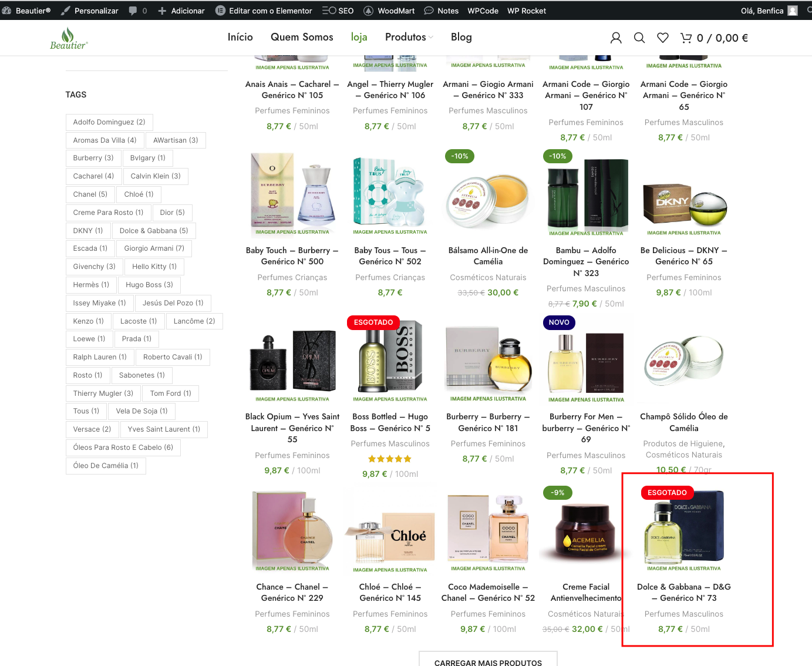Filter by Adolfo Dominguez tag

pyautogui.click(x=109, y=122)
